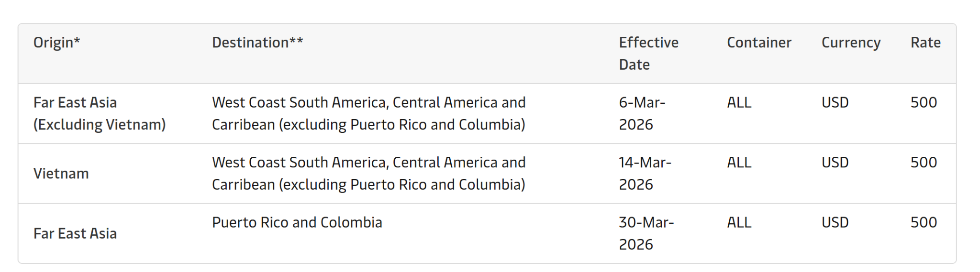
Task: Click the 500 rate in the Vietnam row
Action: [x=924, y=163]
